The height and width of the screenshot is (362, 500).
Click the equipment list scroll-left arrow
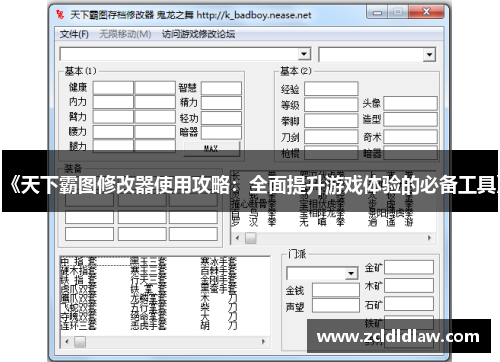click(67, 342)
